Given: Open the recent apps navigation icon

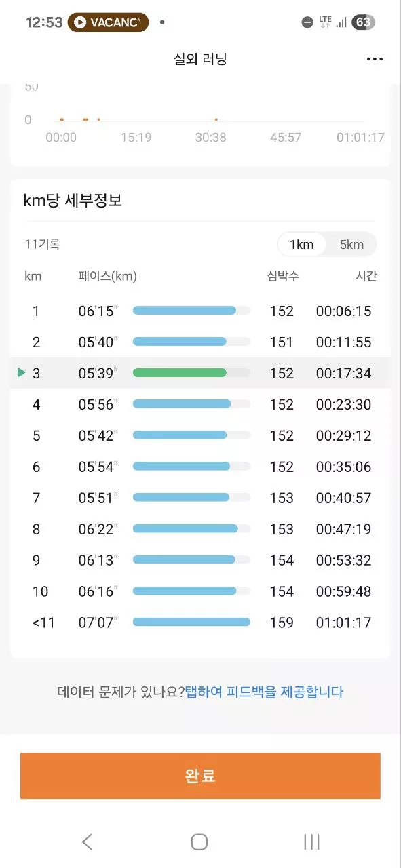Looking at the screenshot, I should [x=311, y=842].
